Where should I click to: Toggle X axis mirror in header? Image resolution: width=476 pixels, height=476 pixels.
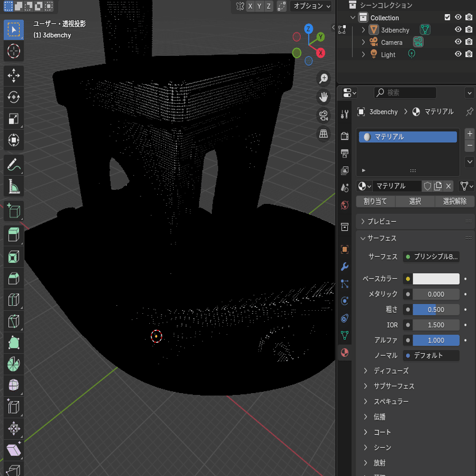[x=251, y=6]
